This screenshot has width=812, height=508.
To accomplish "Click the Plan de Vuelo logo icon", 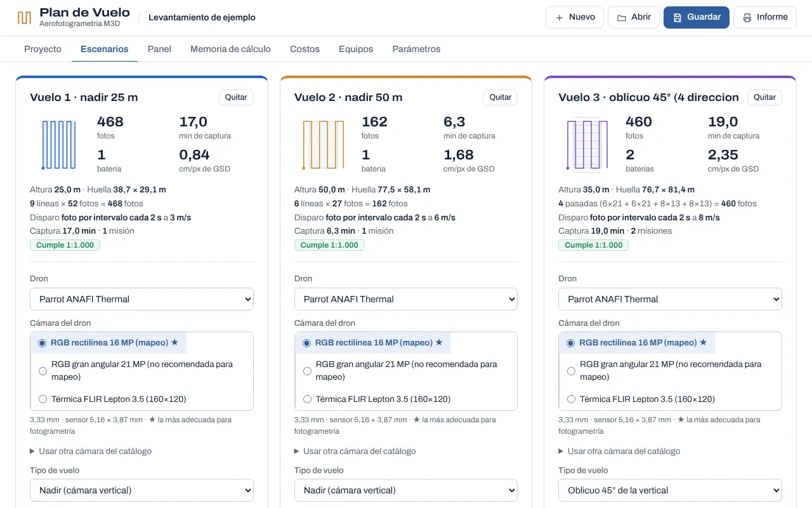I will [24, 18].
